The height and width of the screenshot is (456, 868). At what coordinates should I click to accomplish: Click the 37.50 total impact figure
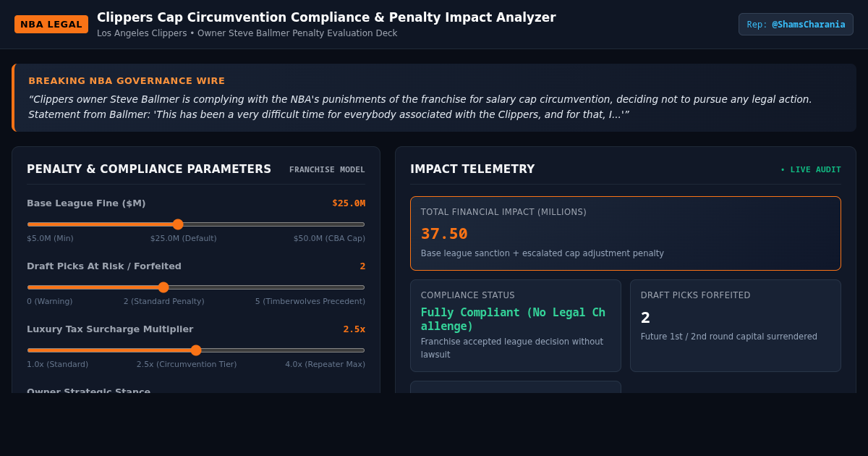click(x=444, y=234)
